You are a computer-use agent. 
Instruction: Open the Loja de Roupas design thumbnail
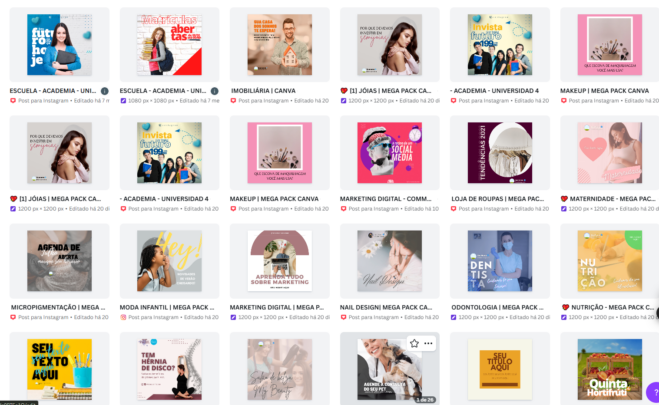pos(500,153)
